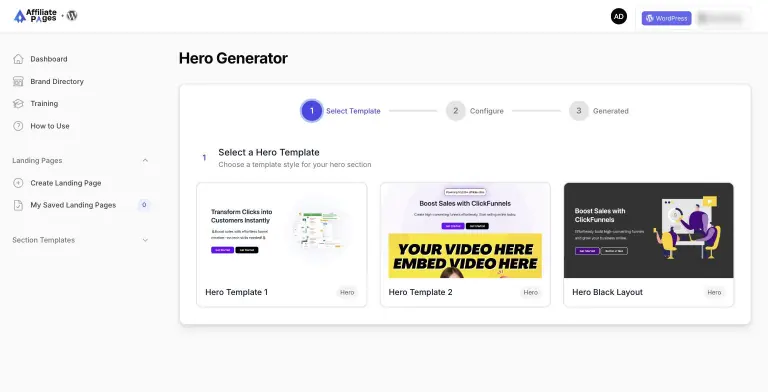Click the Hero tag on Hero Black Layout
The image size is (768, 392).
[x=714, y=293]
